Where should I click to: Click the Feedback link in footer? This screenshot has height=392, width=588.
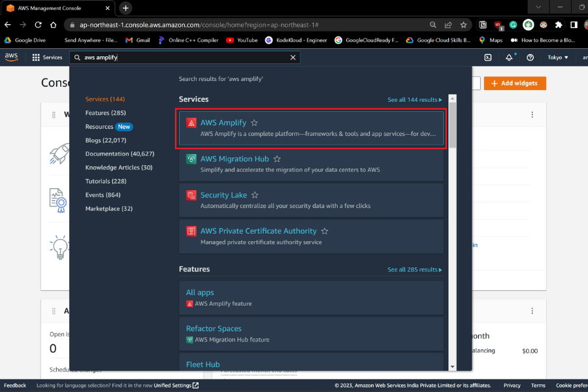tap(15, 385)
